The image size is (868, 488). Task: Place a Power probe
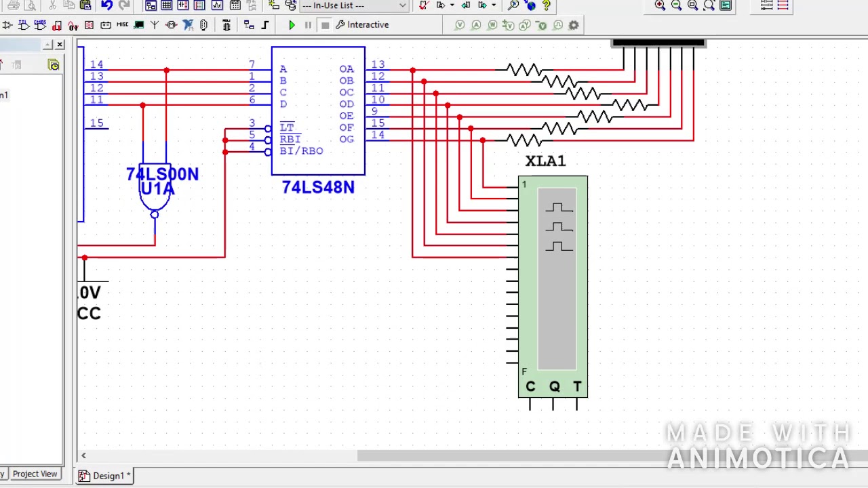click(492, 25)
